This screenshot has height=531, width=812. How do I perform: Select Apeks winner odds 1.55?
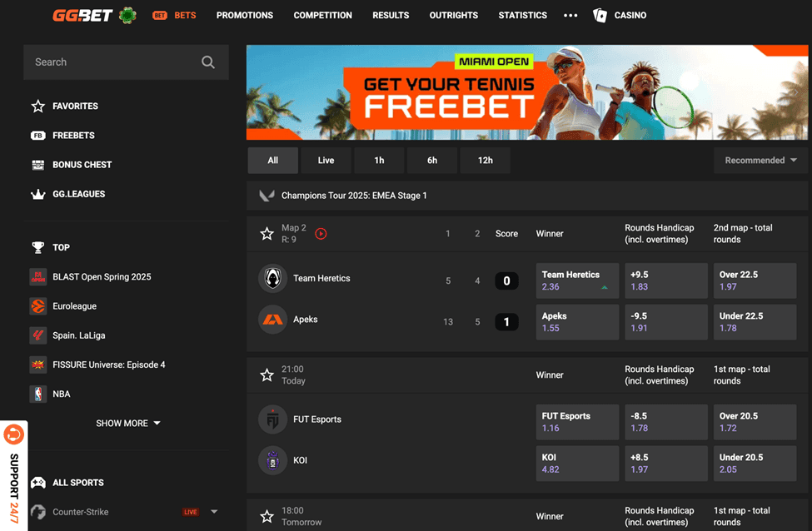coord(577,322)
